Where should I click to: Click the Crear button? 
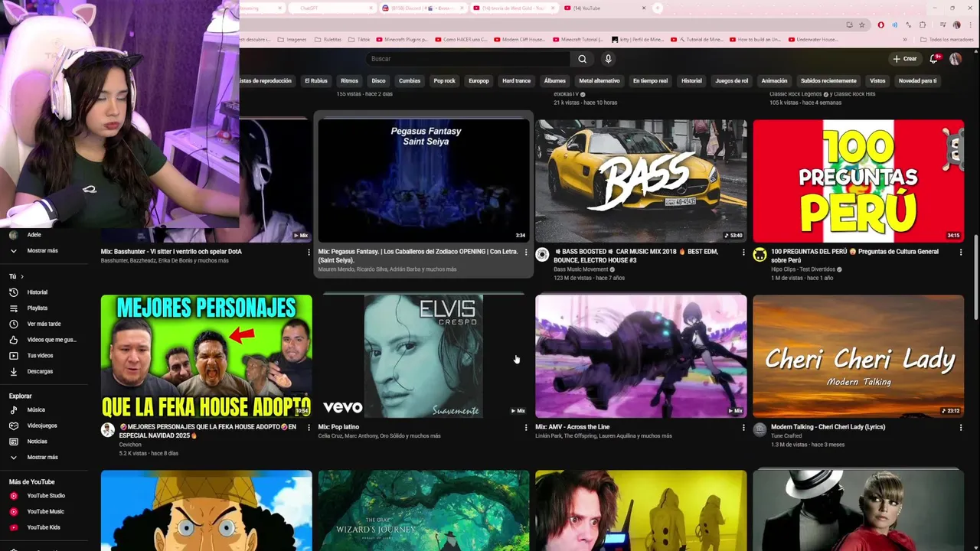904,59
